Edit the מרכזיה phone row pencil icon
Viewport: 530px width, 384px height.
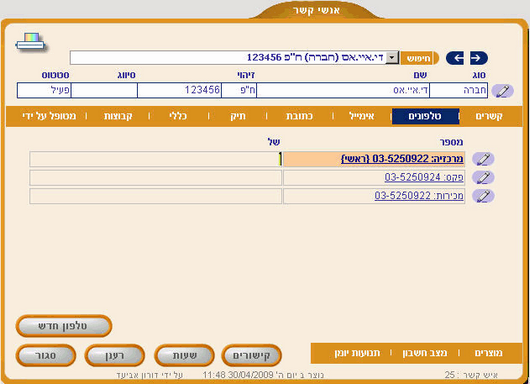pyautogui.click(x=483, y=159)
